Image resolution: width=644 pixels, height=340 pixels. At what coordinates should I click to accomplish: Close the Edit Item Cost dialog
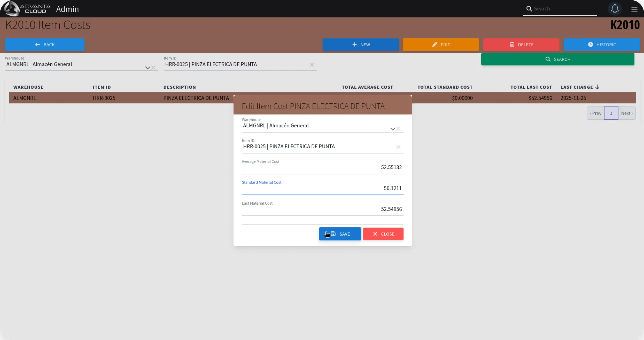pos(383,234)
